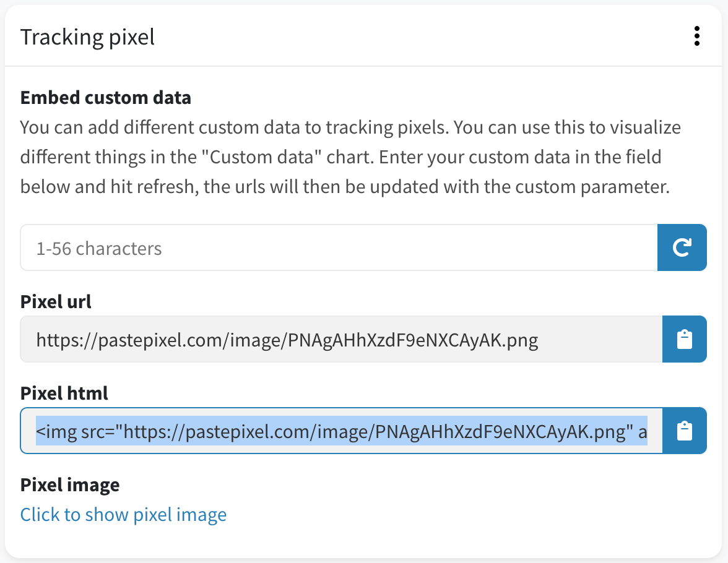
Task: Click the "Pixel image" label
Action: [69, 485]
